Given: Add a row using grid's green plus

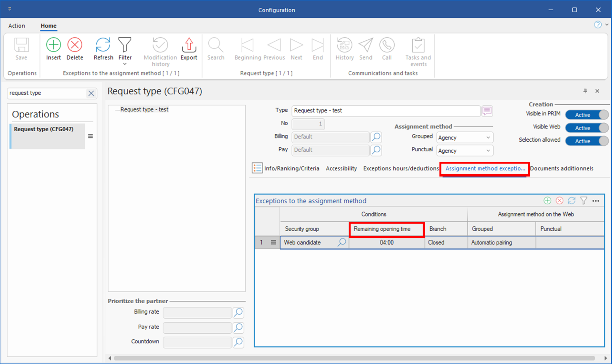Looking at the screenshot, I should (547, 201).
